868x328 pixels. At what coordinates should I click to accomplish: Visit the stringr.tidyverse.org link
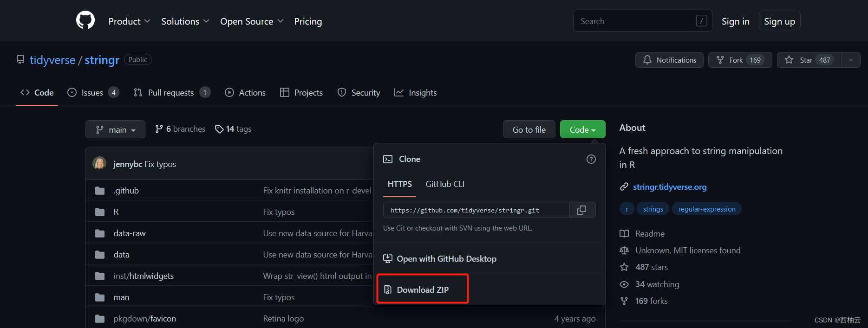pyautogui.click(x=670, y=187)
